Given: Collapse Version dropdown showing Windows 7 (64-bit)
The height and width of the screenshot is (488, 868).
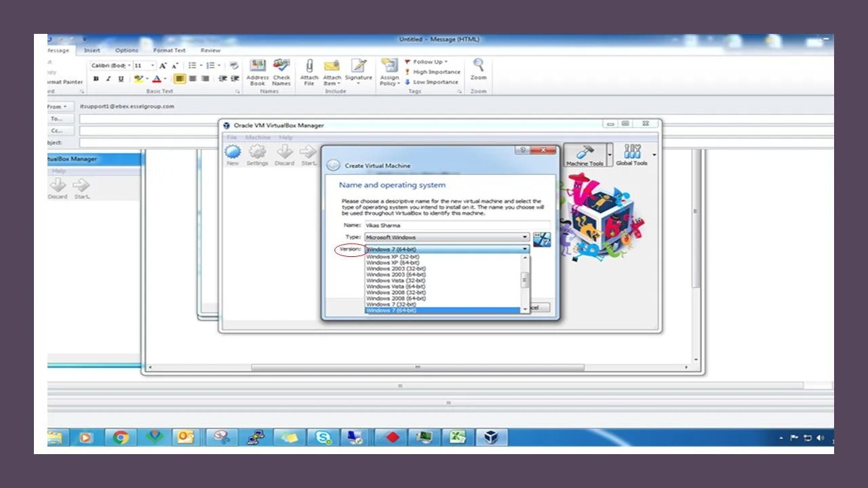Looking at the screenshot, I should pyautogui.click(x=447, y=249).
